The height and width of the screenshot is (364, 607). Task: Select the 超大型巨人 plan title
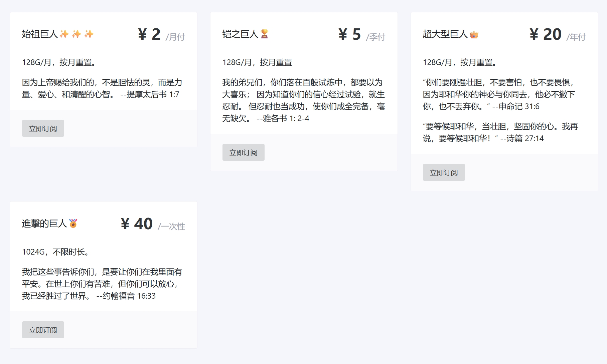(x=445, y=34)
